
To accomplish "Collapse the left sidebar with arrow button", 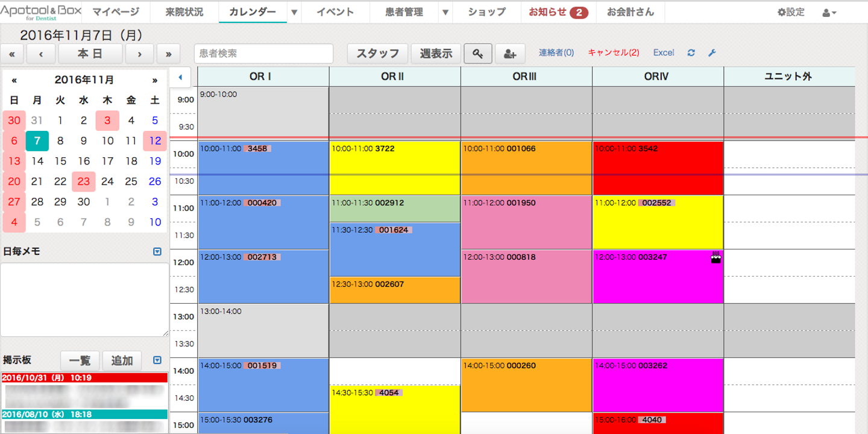I will click(x=180, y=77).
